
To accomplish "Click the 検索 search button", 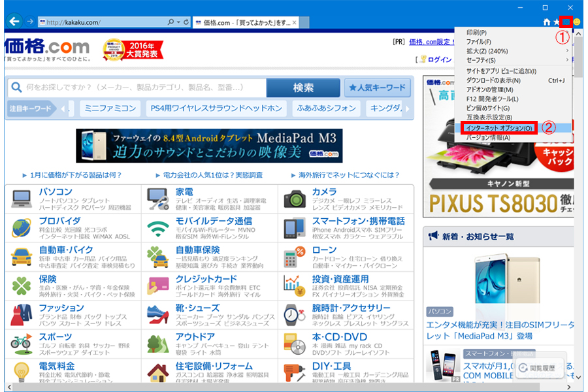I will pyautogui.click(x=303, y=88).
